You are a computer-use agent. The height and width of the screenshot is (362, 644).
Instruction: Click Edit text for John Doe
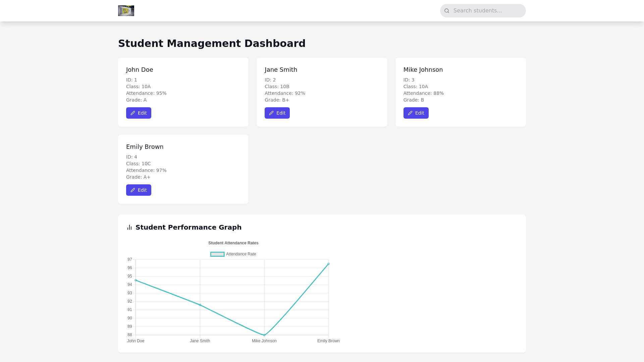[142, 113]
